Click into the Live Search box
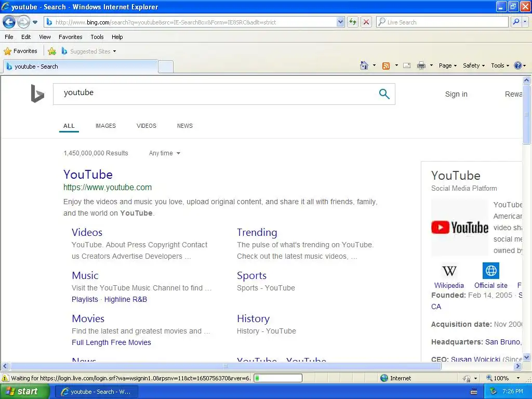The height and width of the screenshot is (399, 532). 442,22
